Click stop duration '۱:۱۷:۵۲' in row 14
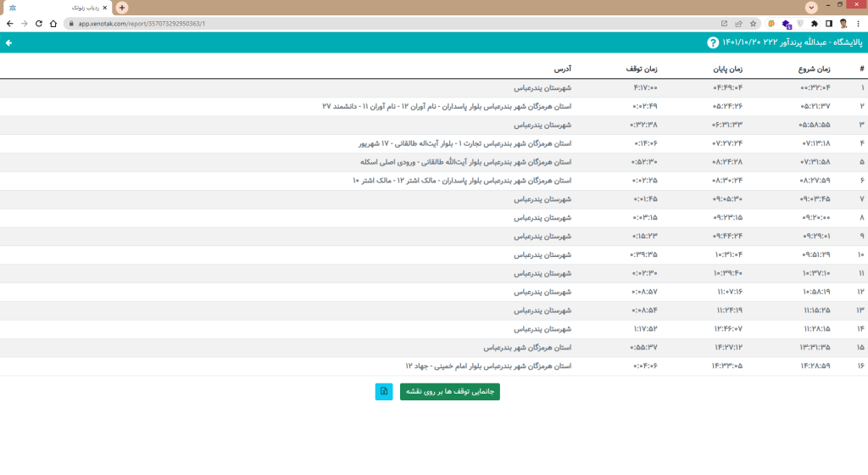The width and height of the screenshot is (868, 475). (645, 329)
